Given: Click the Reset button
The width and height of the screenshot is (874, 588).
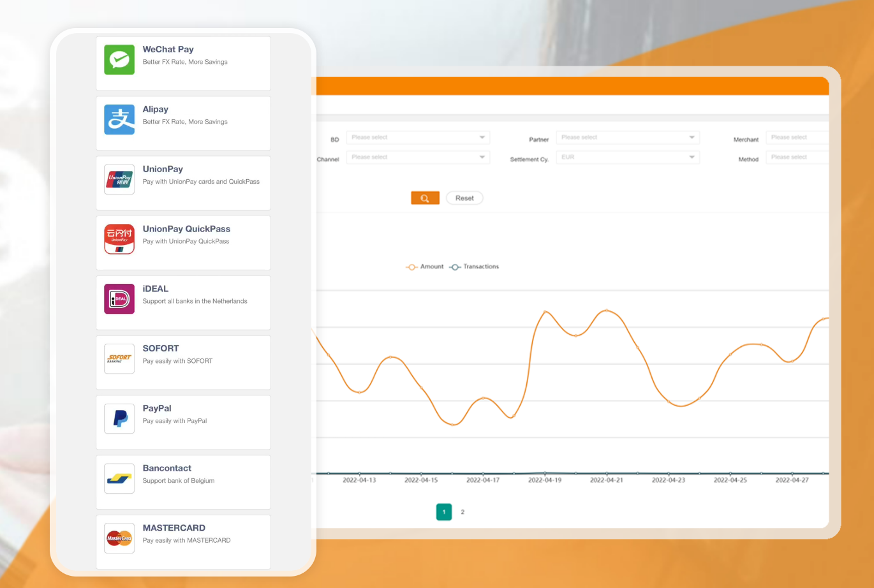Looking at the screenshot, I should point(464,198).
